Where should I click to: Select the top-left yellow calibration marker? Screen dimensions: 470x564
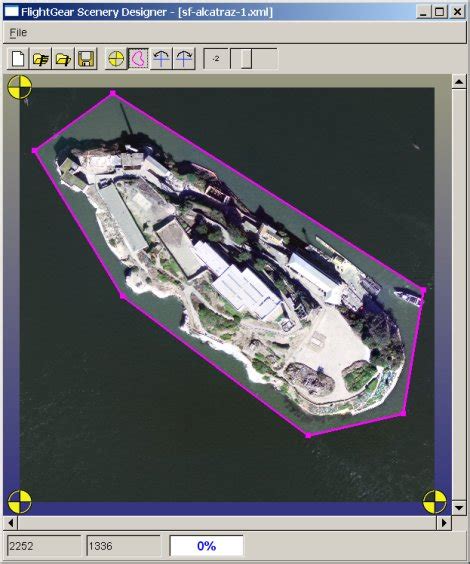[x=20, y=87]
